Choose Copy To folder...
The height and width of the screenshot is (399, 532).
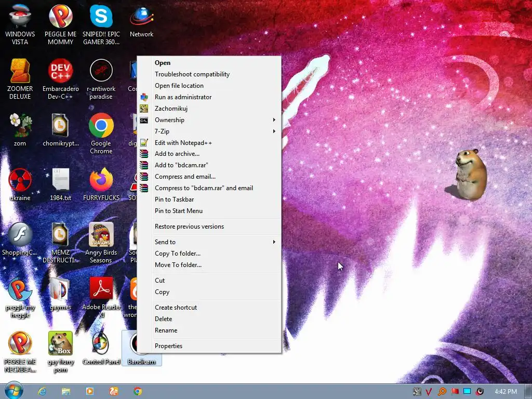pyautogui.click(x=209, y=254)
